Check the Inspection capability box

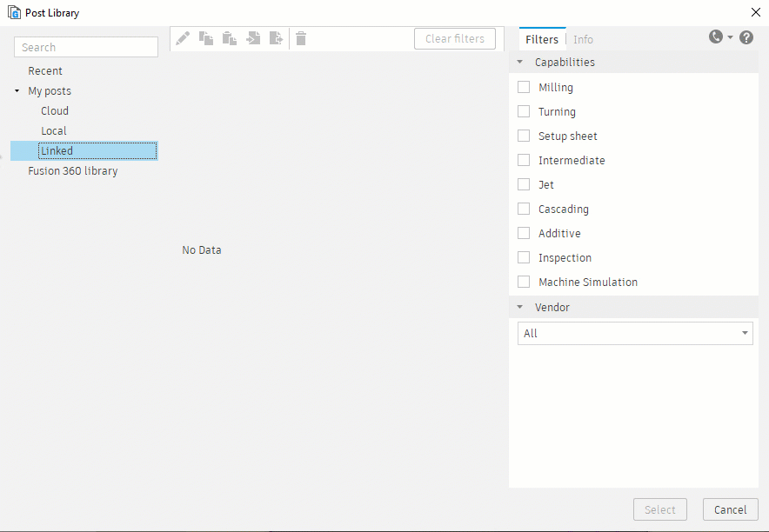coord(524,257)
